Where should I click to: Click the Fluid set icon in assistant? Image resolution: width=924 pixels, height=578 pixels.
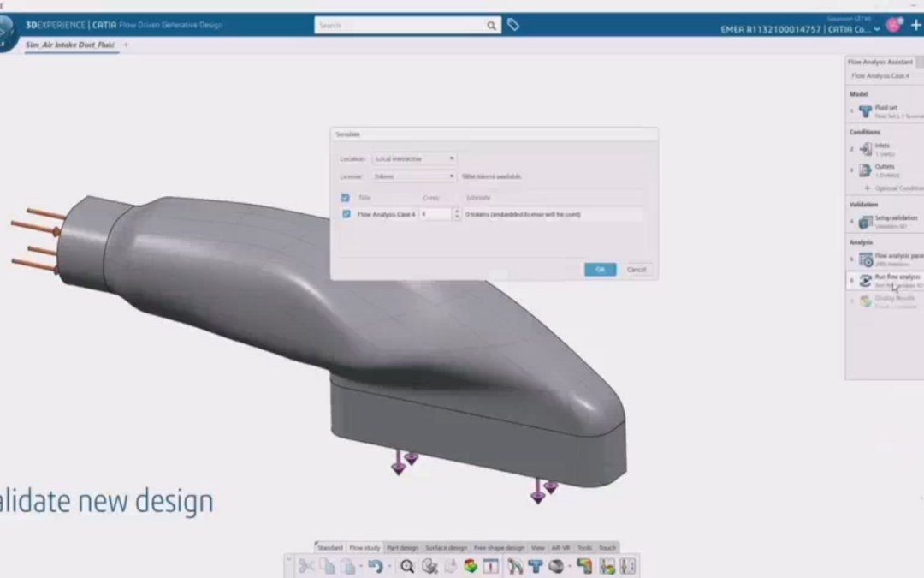click(865, 110)
